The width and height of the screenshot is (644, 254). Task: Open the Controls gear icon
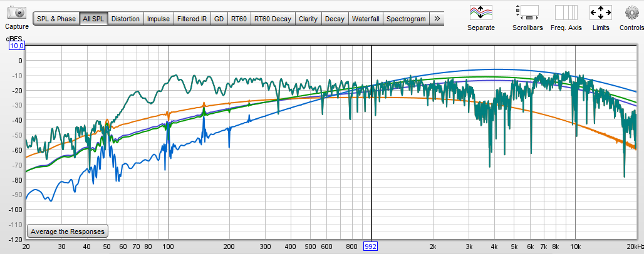[631, 13]
